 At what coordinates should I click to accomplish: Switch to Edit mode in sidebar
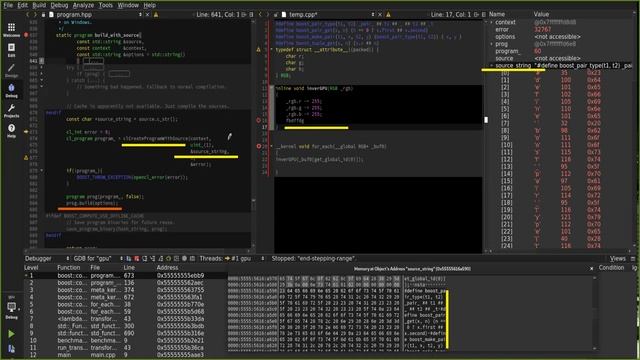tap(11, 50)
